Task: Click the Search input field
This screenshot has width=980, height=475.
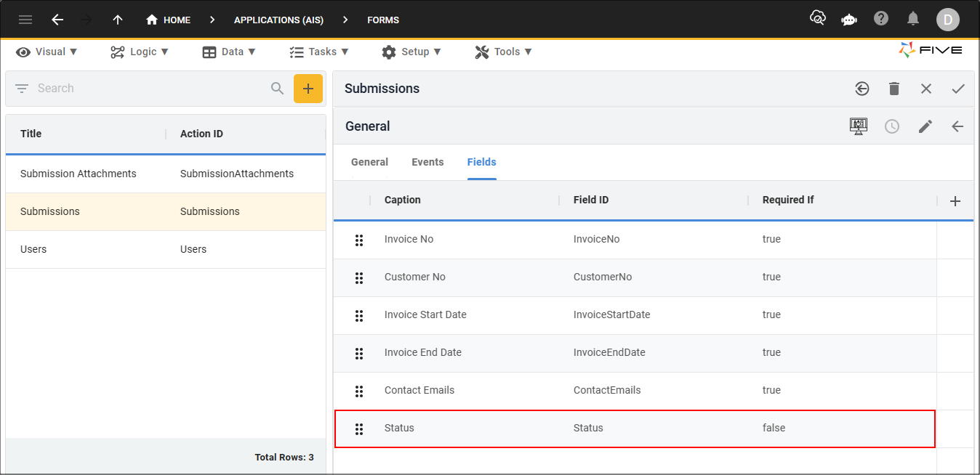Action: point(149,89)
